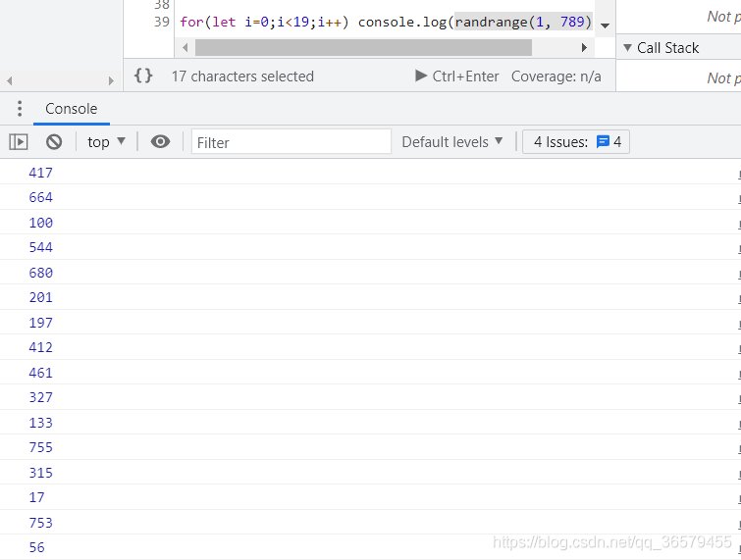Select console output value 680

click(x=40, y=273)
